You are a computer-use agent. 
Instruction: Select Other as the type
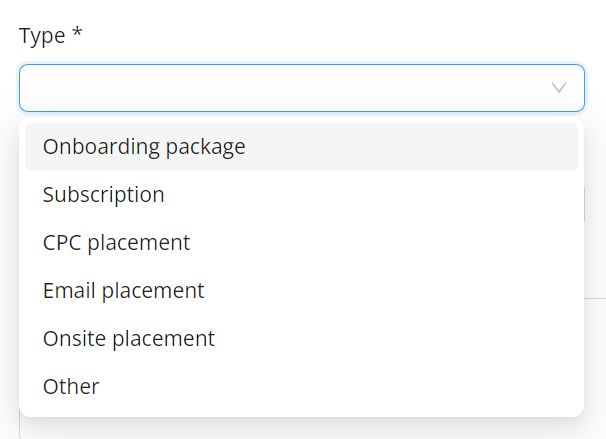tap(71, 387)
